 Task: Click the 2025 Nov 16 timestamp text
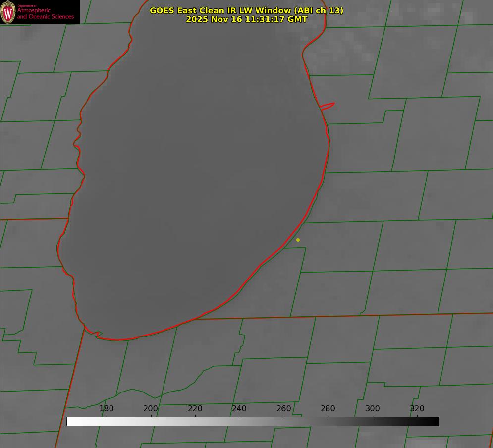pos(247,19)
